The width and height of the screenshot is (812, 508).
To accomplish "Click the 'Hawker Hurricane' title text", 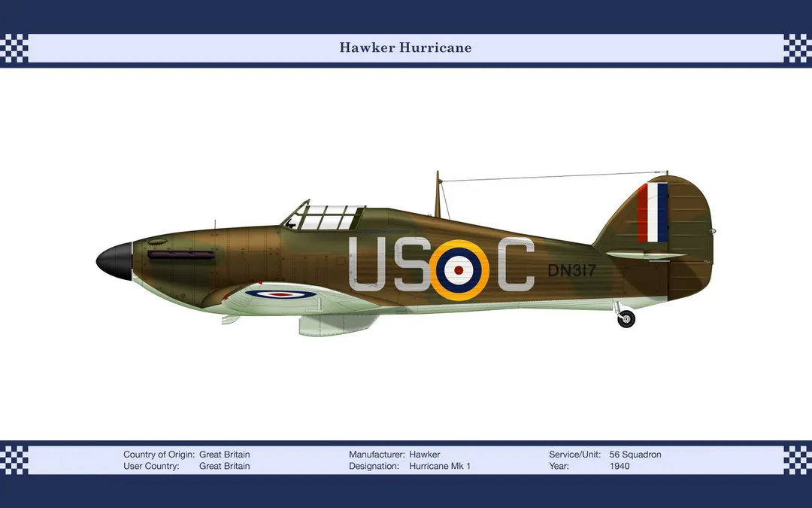I will (405, 47).
